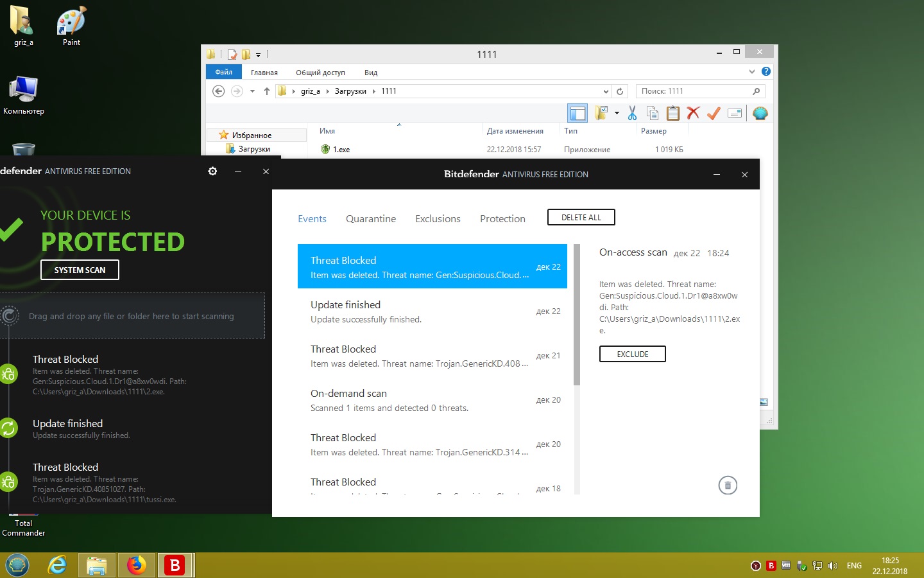Screen dimensions: 924x578
Task: Open Bitdefender settings gear
Action: (212, 171)
